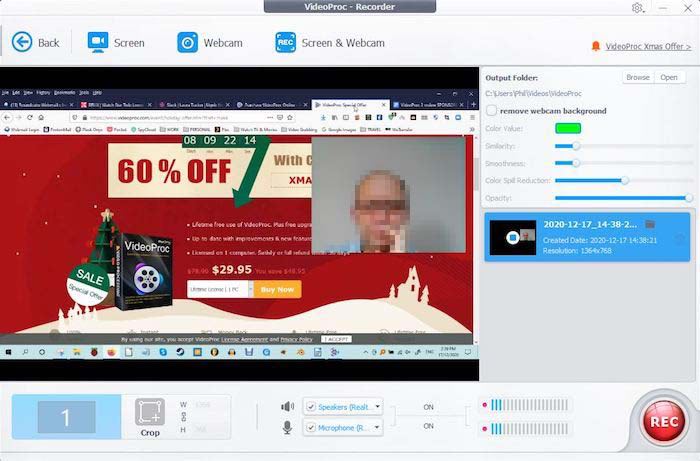Open the Tools menu in browser
This screenshot has height=461, width=700.
click(84, 92)
